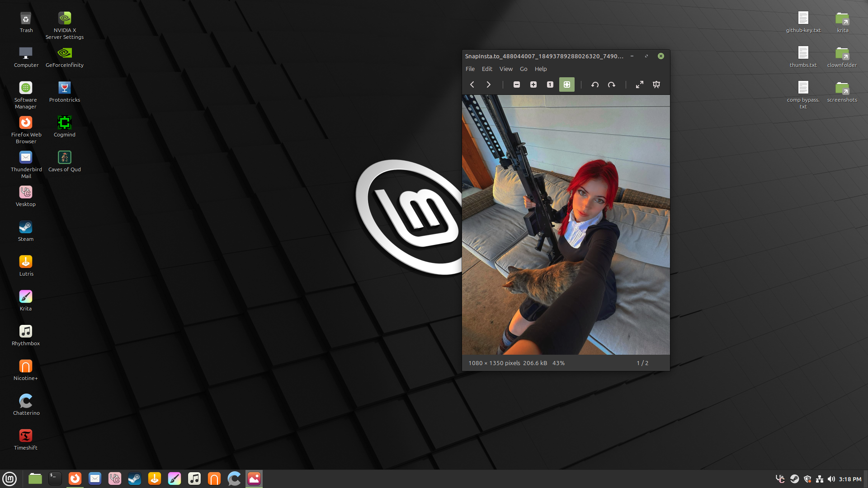Open Nicotine+ from the taskbar
Viewport: 868px width, 488px height.
pos(214,479)
